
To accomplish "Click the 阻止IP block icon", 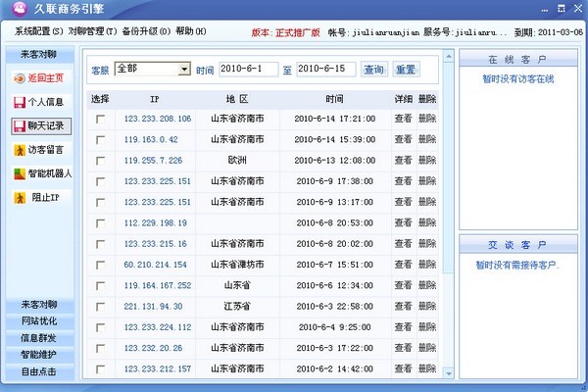I will click(19, 198).
